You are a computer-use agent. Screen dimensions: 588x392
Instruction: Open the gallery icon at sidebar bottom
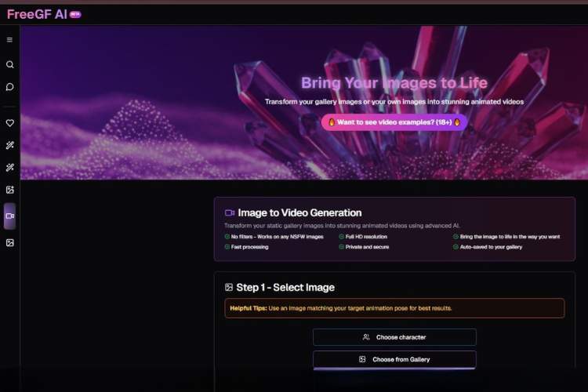9,243
